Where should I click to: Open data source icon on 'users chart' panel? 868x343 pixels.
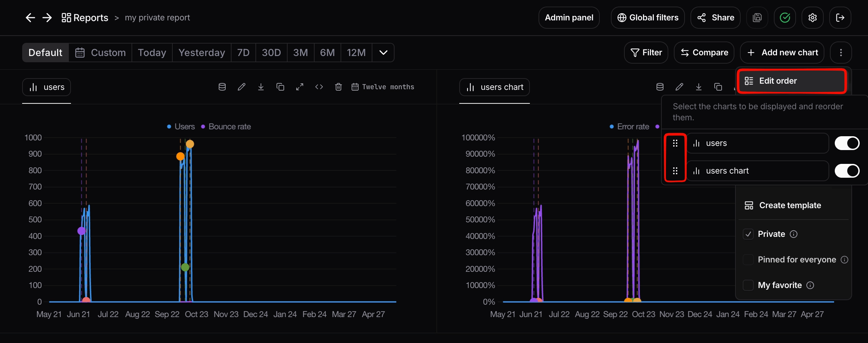click(660, 87)
